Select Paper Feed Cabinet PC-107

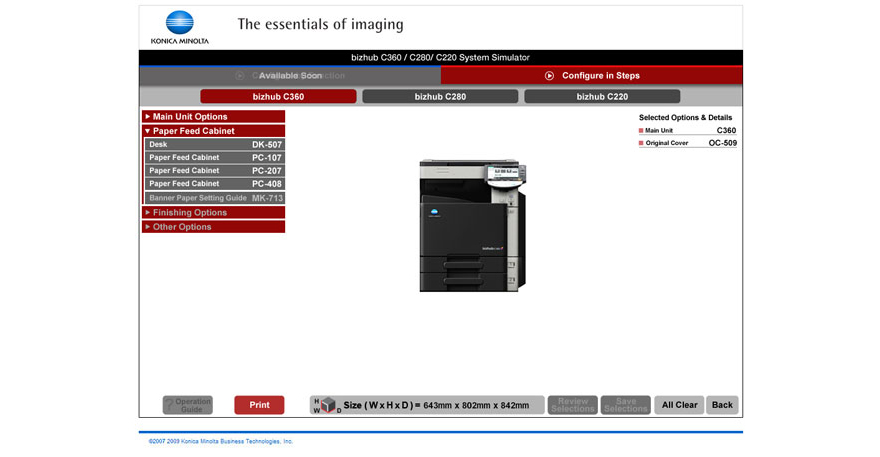(216, 158)
